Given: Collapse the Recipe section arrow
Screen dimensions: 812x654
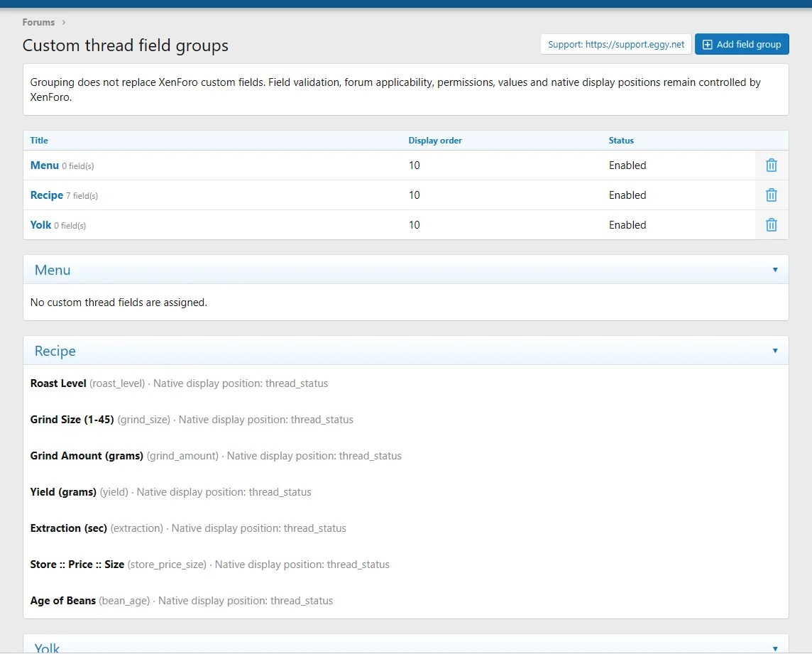Looking at the screenshot, I should [x=774, y=351].
